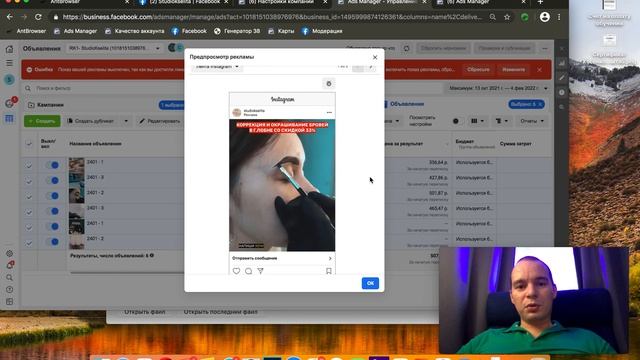Open the Facebook bookmark
The width and height of the screenshot is (640, 360).
(x=189, y=31)
